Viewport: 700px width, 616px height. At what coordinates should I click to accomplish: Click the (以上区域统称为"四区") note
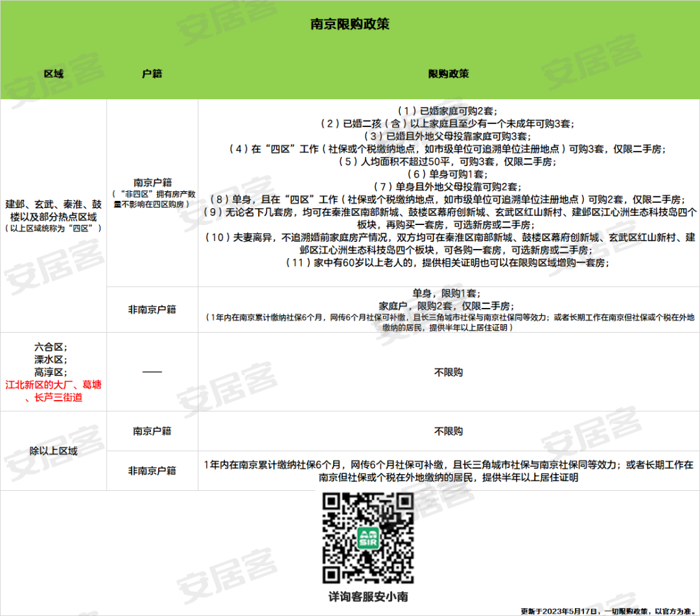(54, 228)
